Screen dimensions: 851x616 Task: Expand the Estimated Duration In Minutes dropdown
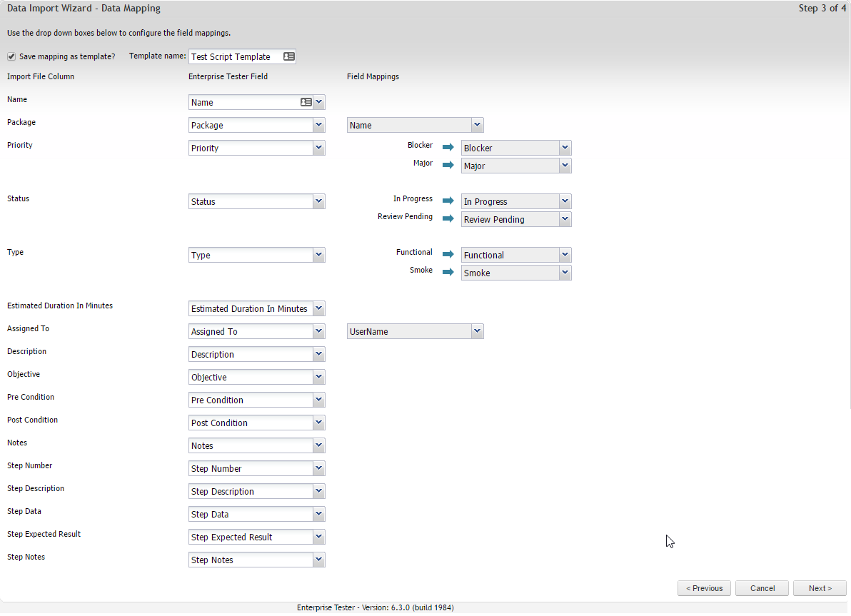point(318,308)
